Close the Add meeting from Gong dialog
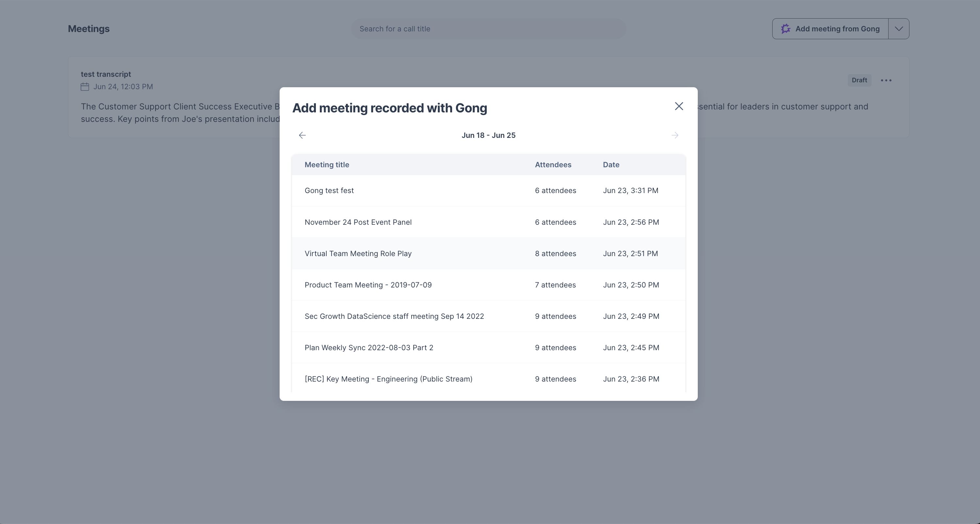This screenshot has width=980, height=524. 679,106
